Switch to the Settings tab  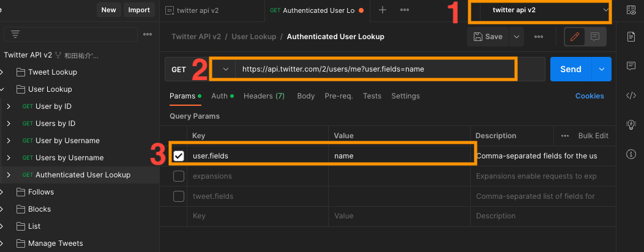[x=405, y=96]
